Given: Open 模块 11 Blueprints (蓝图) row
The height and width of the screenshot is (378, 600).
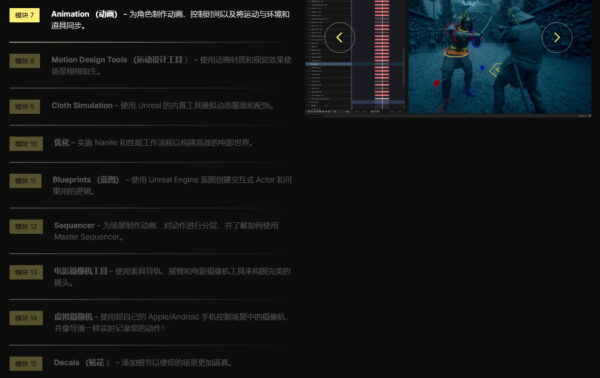Looking at the screenshot, I should 151,185.
